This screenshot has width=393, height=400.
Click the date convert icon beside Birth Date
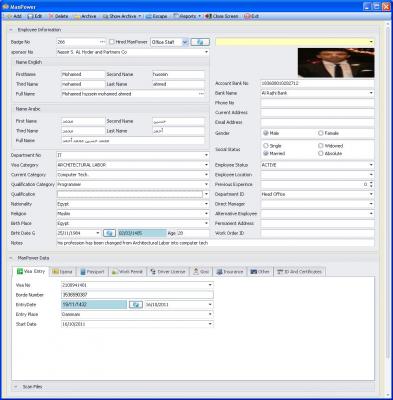tap(109, 233)
